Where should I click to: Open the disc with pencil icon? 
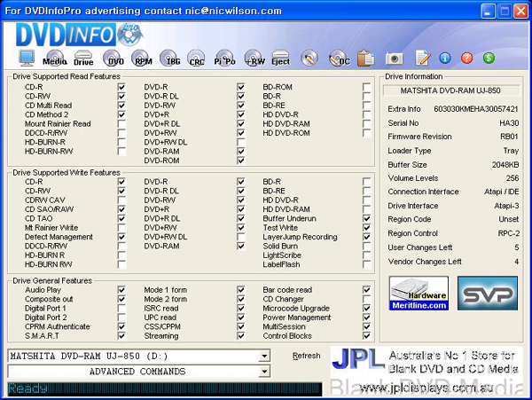click(x=309, y=59)
